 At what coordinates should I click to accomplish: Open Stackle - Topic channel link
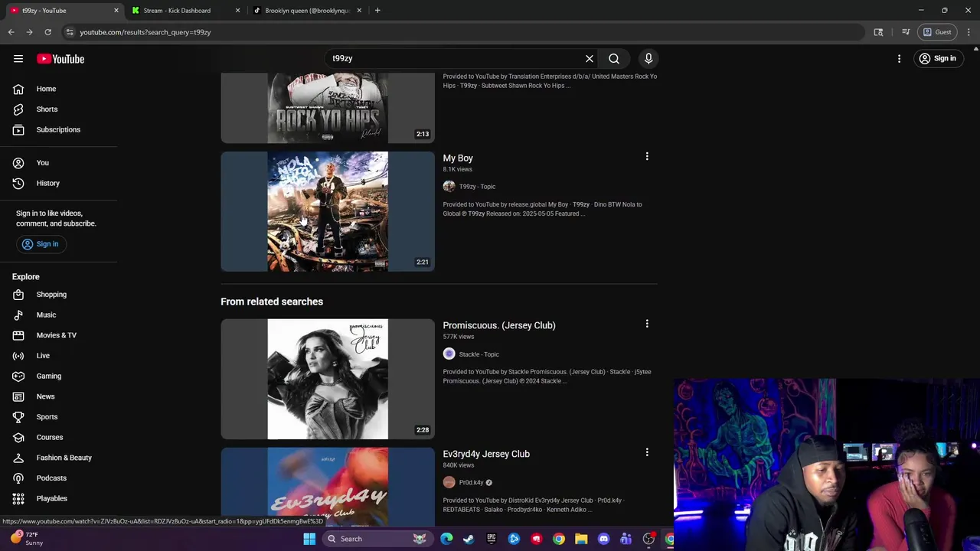[479, 354]
